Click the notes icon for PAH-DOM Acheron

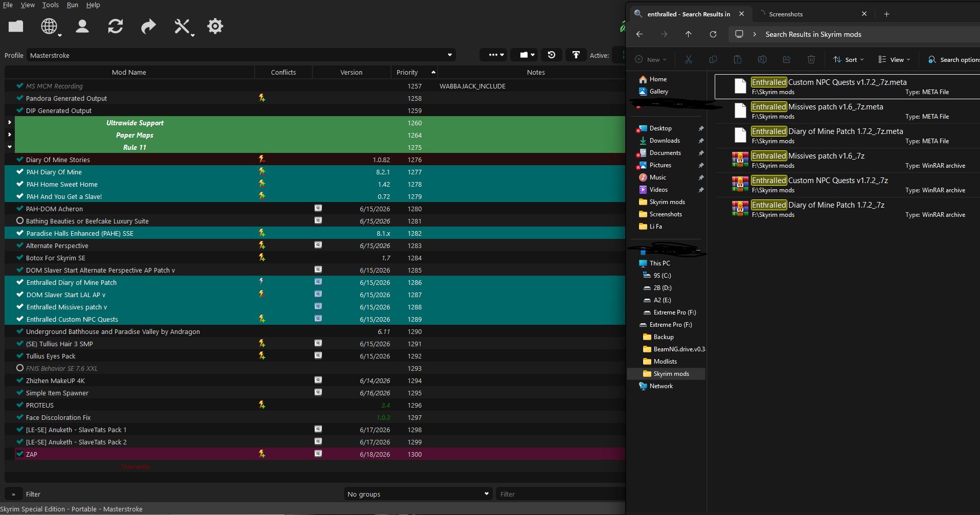318,208
